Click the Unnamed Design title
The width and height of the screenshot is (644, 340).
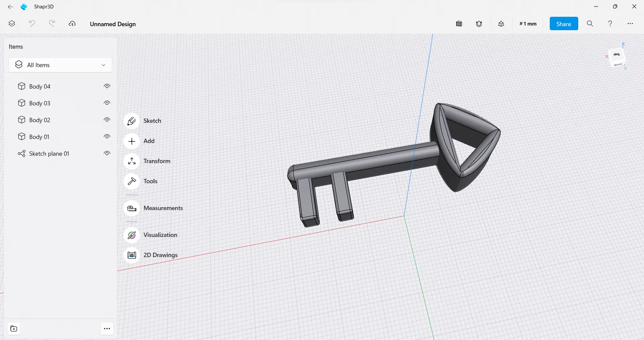coord(113,24)
